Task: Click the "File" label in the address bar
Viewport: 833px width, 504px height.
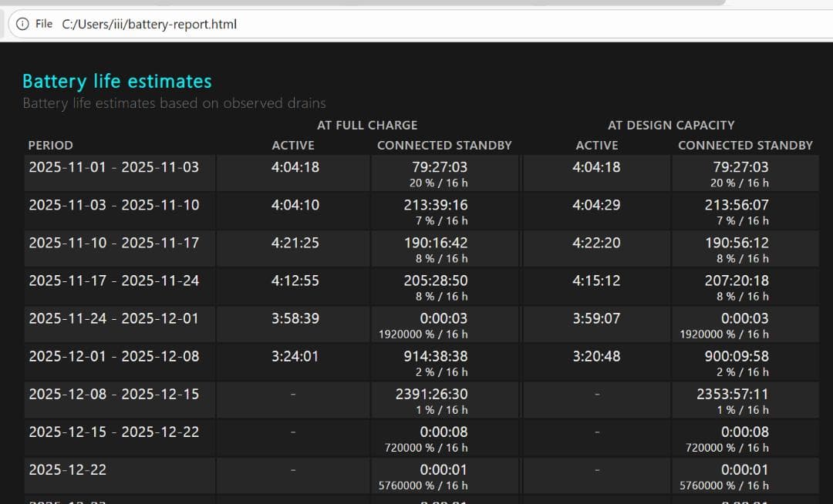Action: coord(44,24)
